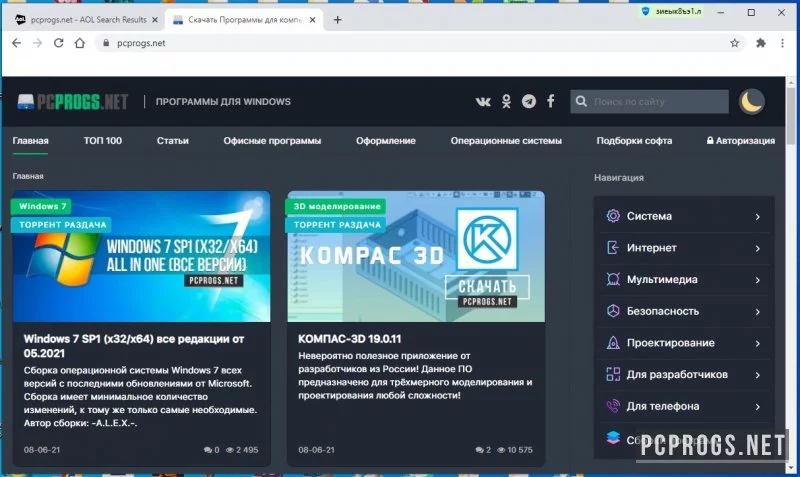Open the Подборки софта menu item
This screenshot has width=800, height=477.
[634, 141]
